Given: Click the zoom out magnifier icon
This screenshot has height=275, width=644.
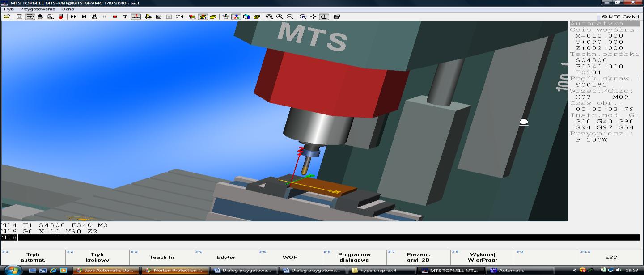Looking at the screenshot, I should pyautogui.click(x=290, y=17).
